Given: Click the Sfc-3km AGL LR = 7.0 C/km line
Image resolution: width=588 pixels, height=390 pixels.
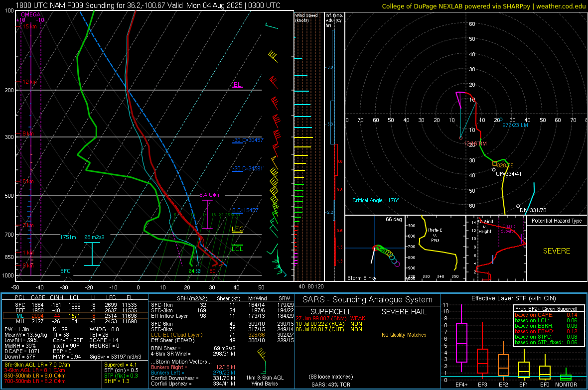Looking at the screenshot, I should (x=37, y=365).
